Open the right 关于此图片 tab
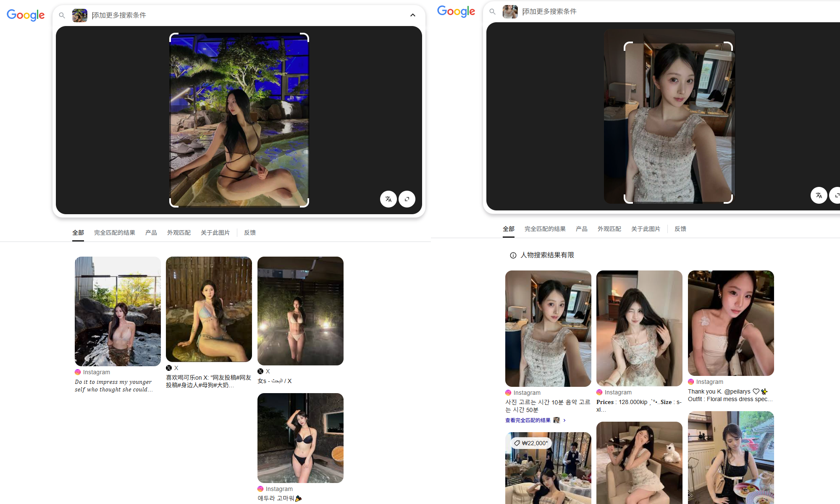840x504 pixels. (646, 229)
